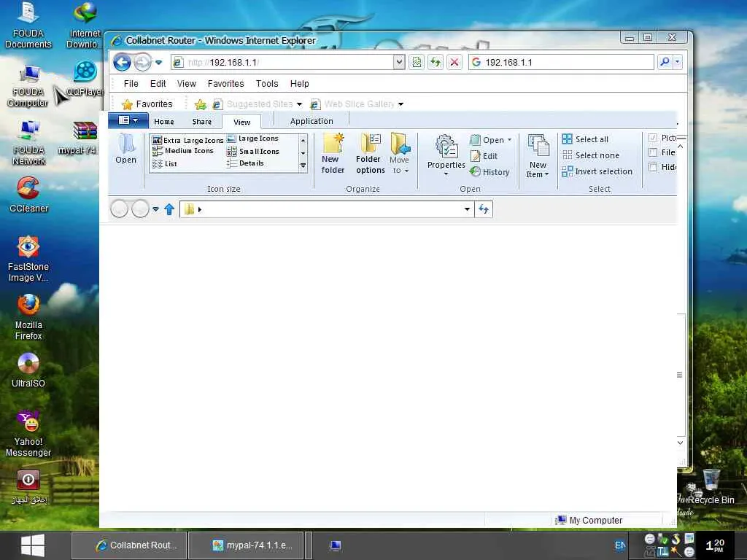Click the Open folder icon in ribbon
The image size is (747, 560).
[x=125, y=149]
